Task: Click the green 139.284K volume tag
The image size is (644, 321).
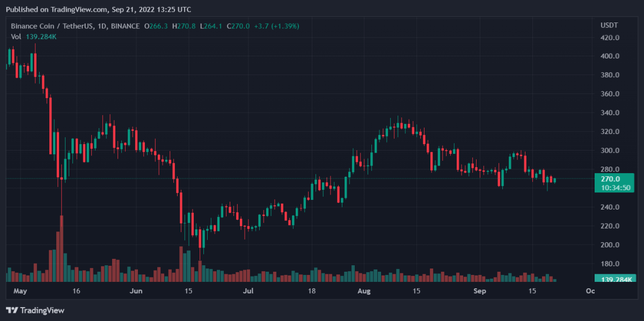Action: 615,279
